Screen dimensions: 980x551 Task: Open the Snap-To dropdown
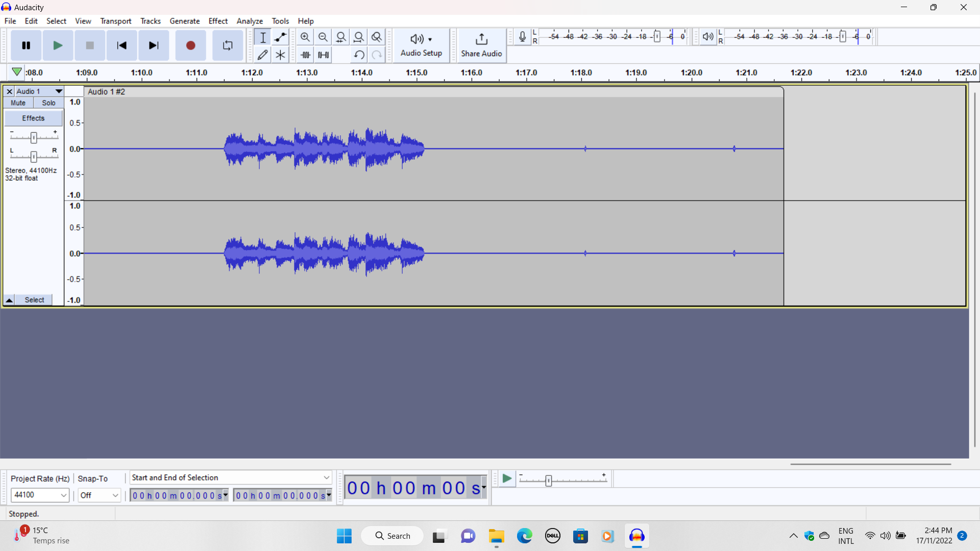(x=99, y=495)
